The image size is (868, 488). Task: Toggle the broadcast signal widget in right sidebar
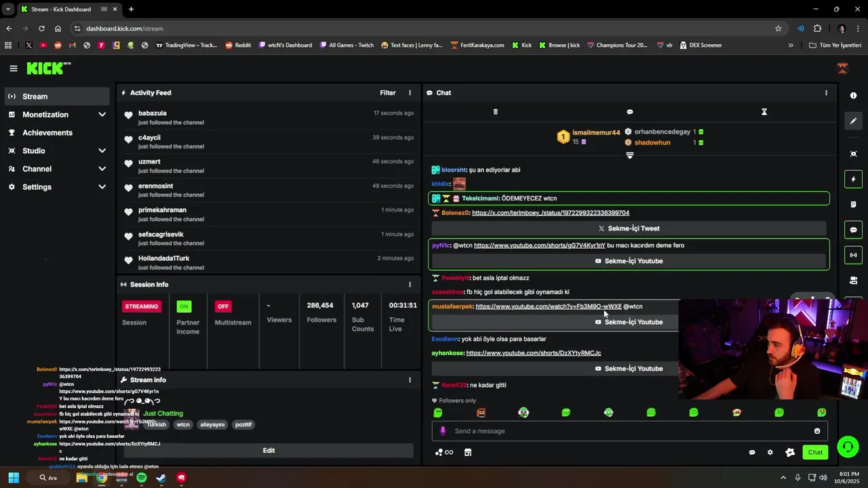[853, 256]
